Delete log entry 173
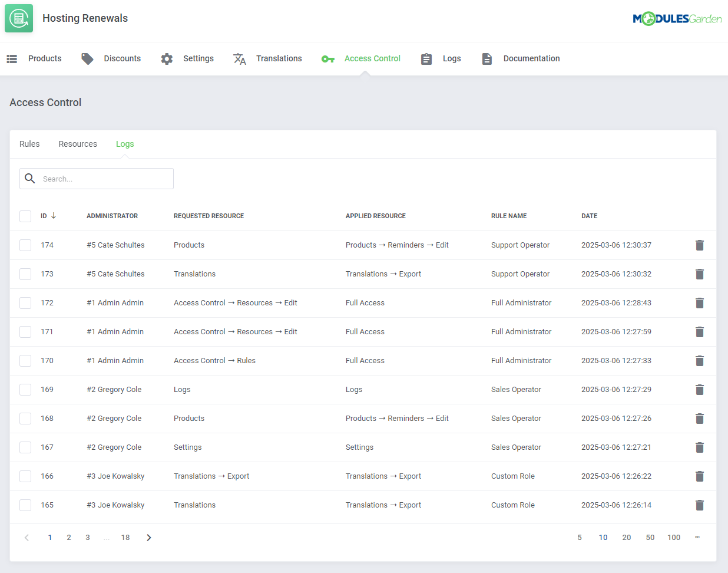 [700, 274]
